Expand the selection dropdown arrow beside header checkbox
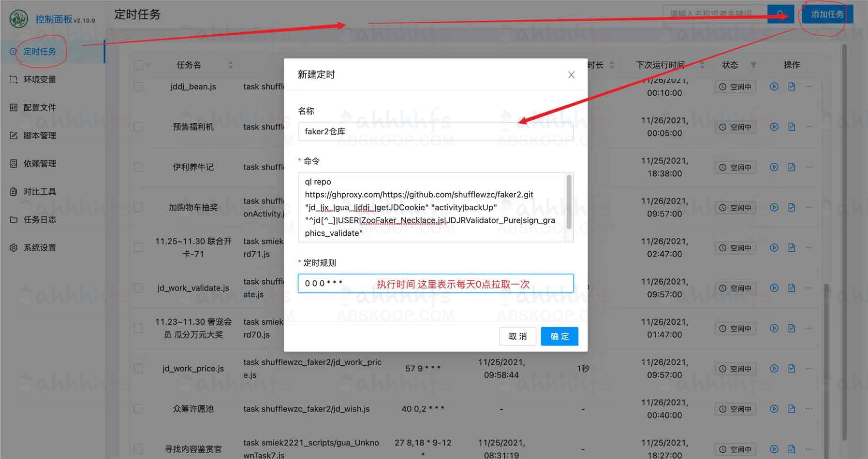Image resolution: width=868 pixels, height=459 pixels. coord(148,65)
